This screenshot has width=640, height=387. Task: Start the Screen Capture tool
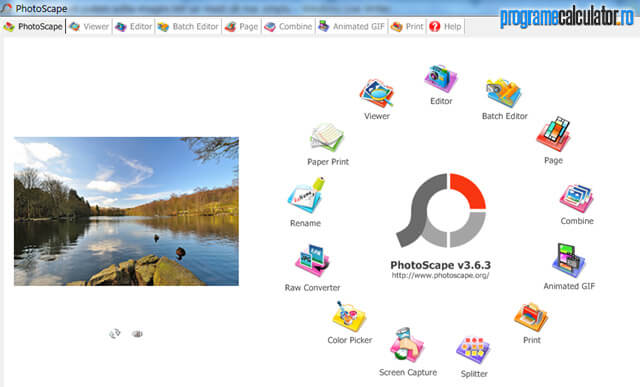[407, 345]
